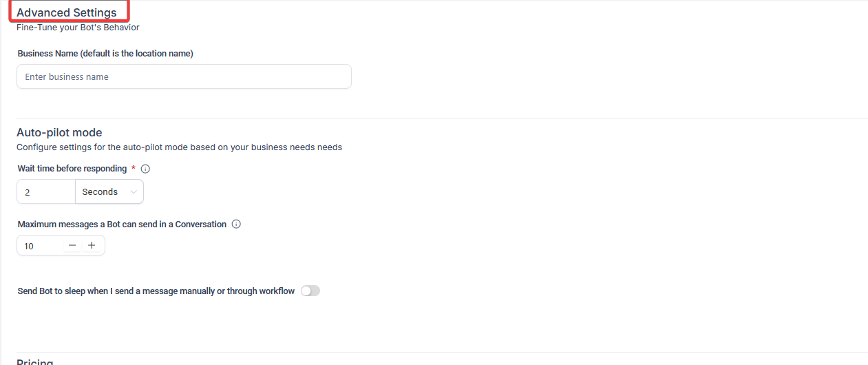868x365 pixels.
Task: Click the Wait time before responding label
Action: click(x=72, y=169)
